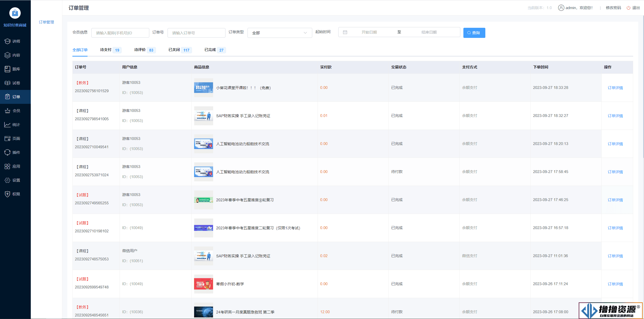Viewport: 644px width, 319px height.
Task: Expand the 订单类型 dropdown arrow
Action: coord(305,33)
